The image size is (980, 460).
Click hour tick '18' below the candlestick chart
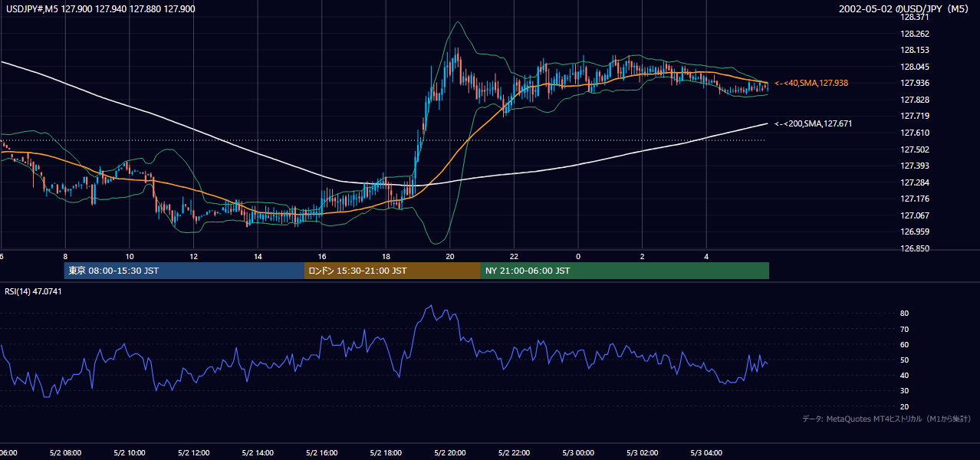[386, 256]
